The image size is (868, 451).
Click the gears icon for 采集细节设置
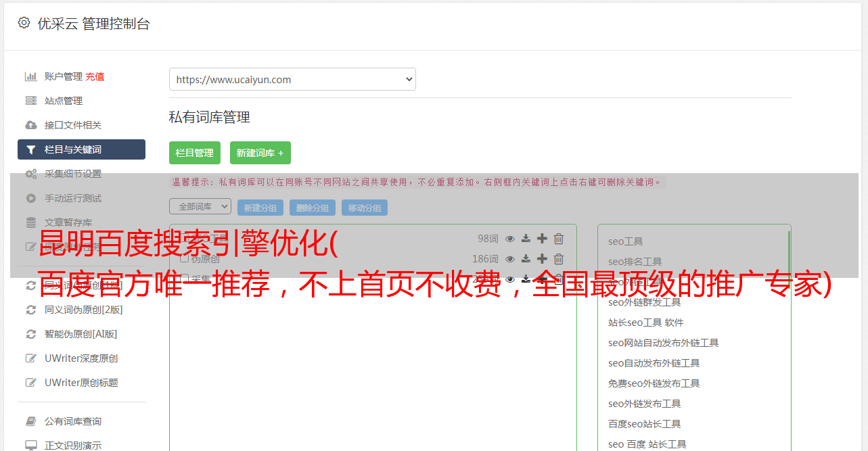tap(30, 174)
